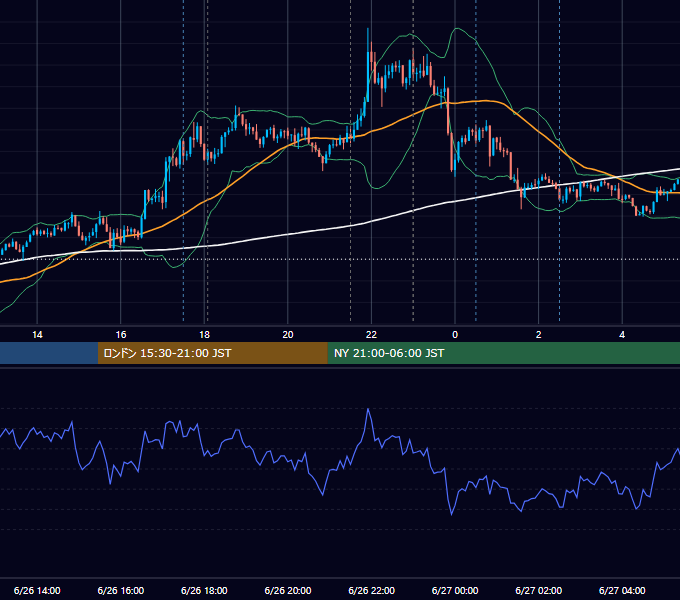Screen dimensions: 680x600
Task: Select the hour label 0 on price chart axis
Action: pos(455,335)
